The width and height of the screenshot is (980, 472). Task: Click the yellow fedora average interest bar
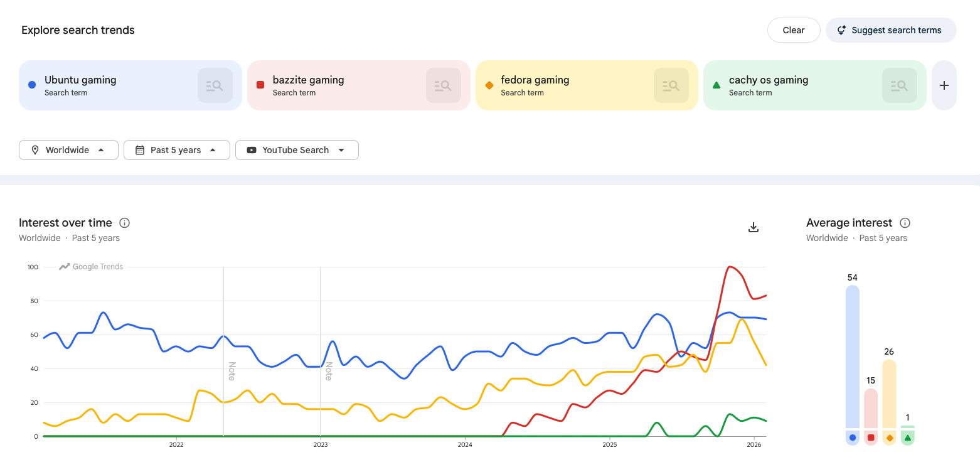pyautogui.click(x=889, y=394)
